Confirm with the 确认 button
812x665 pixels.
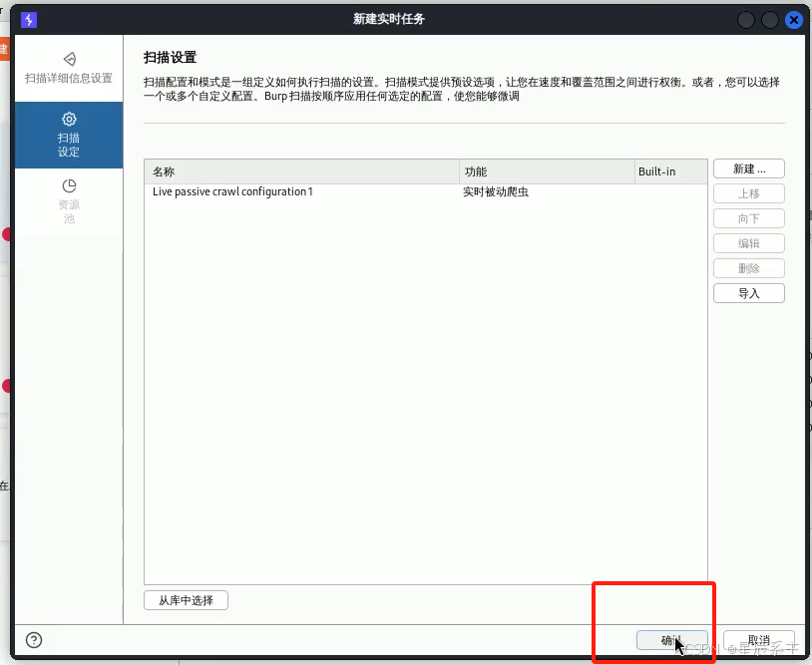(671, 640)
